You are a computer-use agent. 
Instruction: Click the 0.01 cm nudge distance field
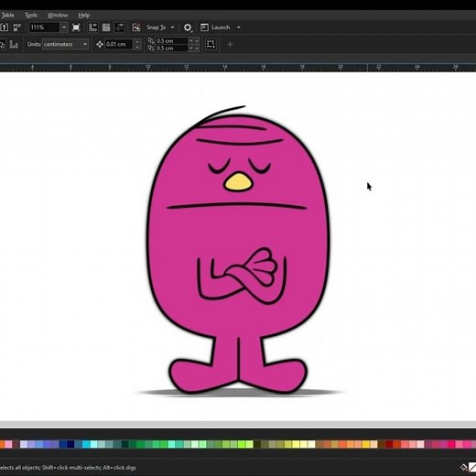coord(119,44)
